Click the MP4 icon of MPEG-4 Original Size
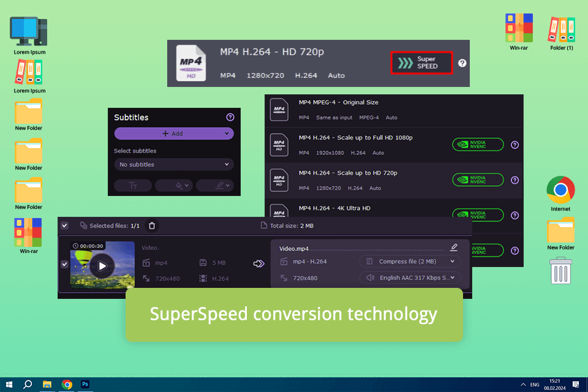Screen dimensions: 588x392 (279, 110)
